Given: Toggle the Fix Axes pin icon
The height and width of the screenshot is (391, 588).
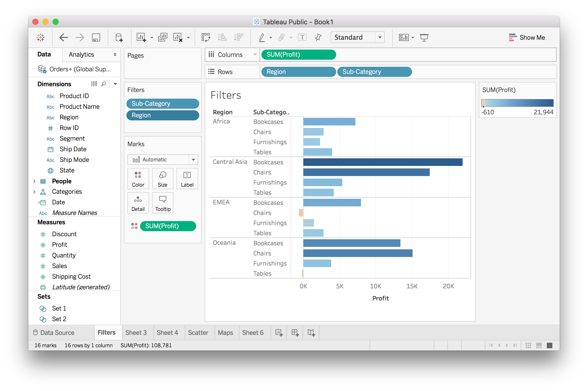Looking at the screenshot, I should [x=318, y=37].
